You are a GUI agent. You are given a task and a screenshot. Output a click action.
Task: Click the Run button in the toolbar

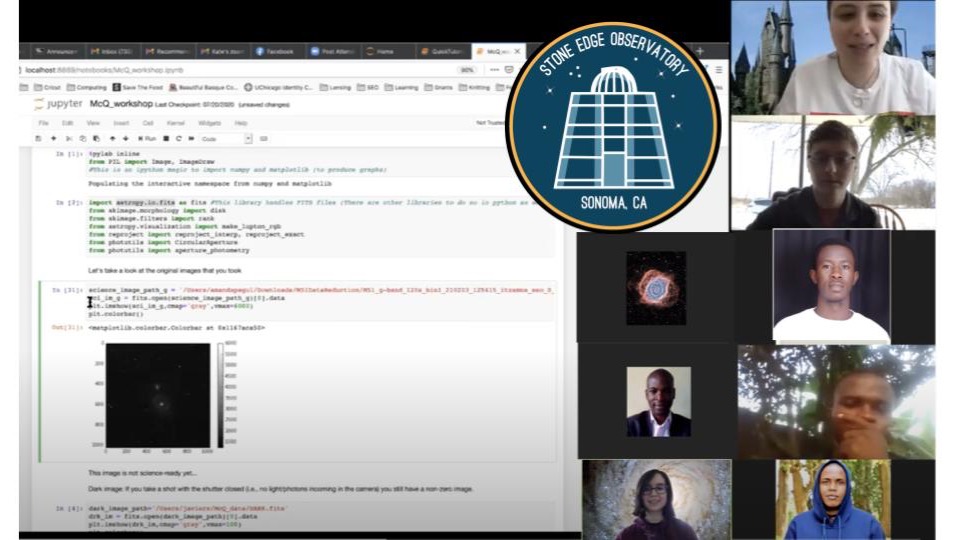click(147, 138)
